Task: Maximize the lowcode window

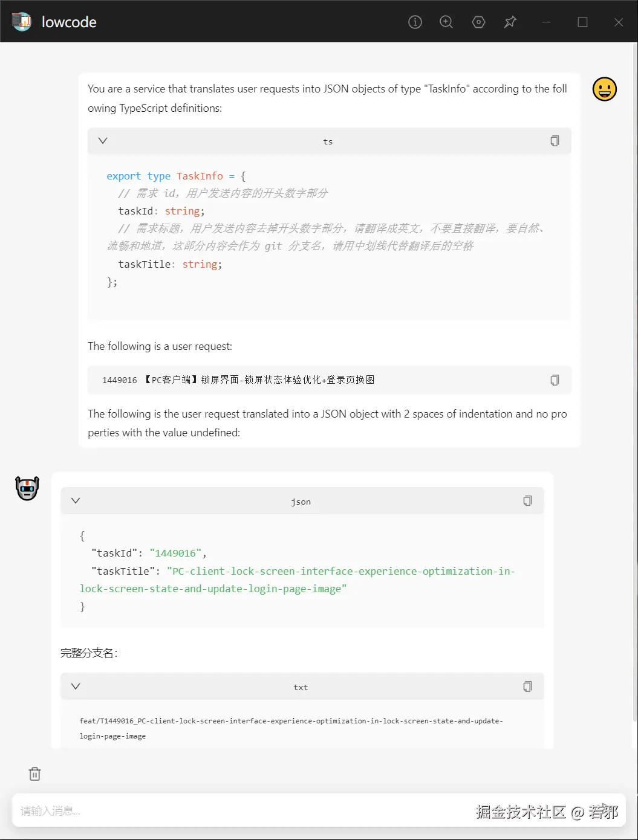Action: (582, 22)
